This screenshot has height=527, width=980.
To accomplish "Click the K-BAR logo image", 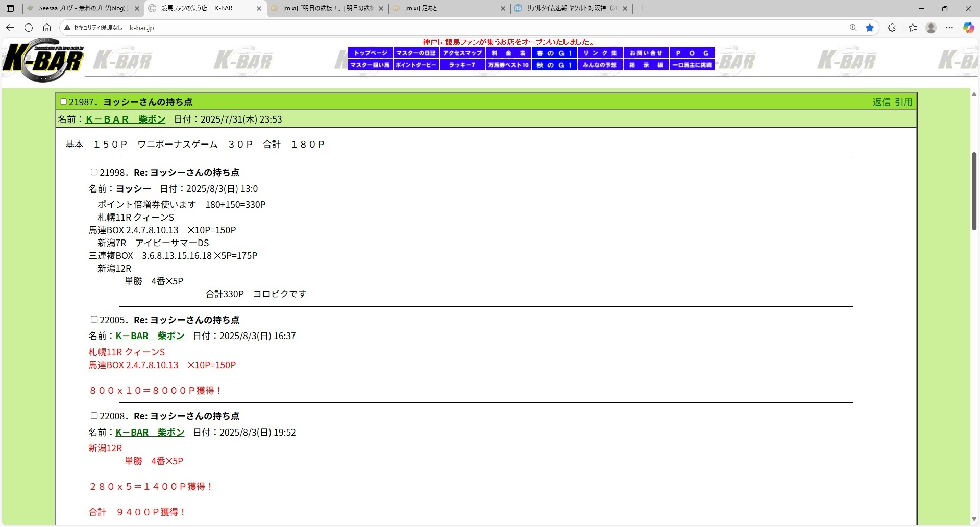I will pyautogui.click(x=43, y=60).
